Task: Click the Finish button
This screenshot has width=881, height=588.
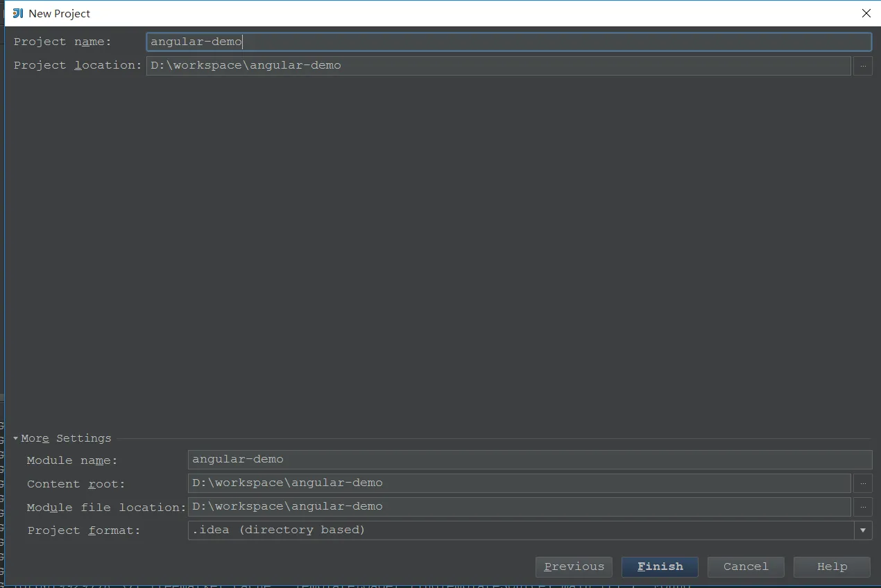Action: (660, 567)
